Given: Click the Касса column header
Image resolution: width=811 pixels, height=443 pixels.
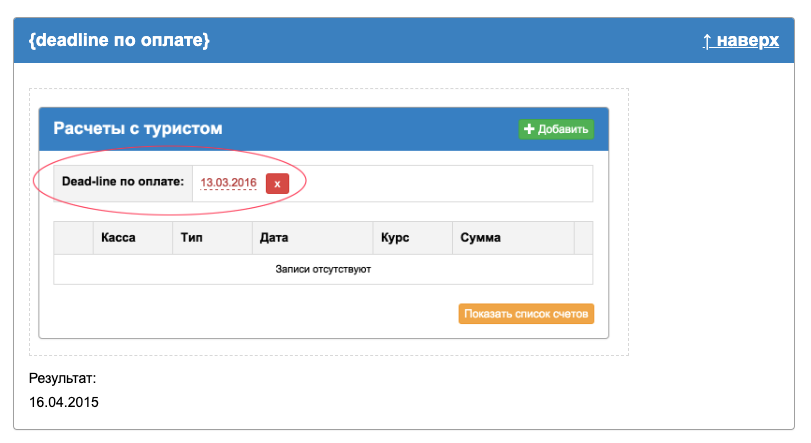Looking at the screenshot, I should 118,238.
